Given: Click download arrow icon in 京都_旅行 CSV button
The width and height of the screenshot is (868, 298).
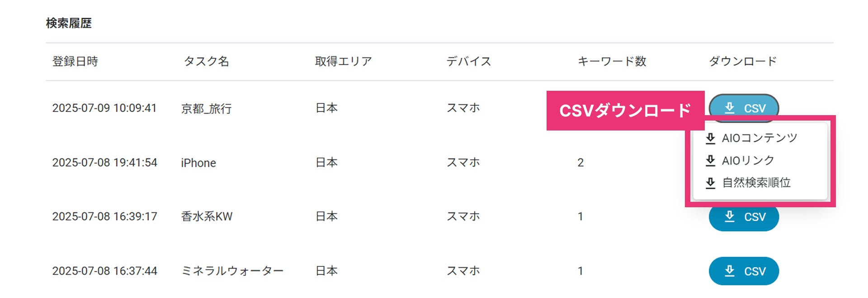Looking at the screenshot, I should [x=730, y=108].
